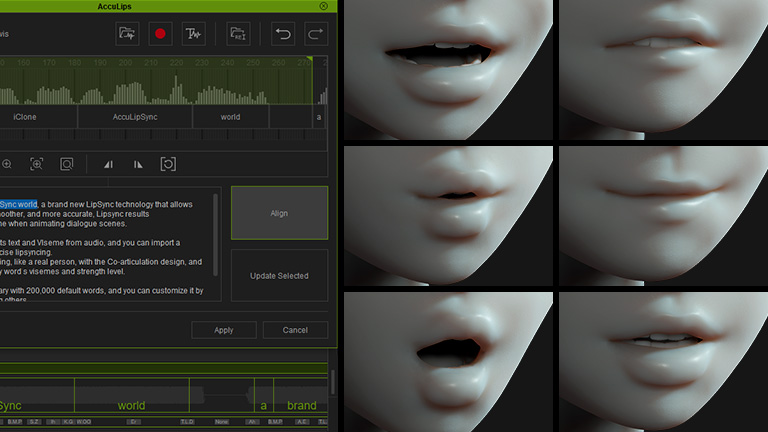Click the undo arrow icon

coord(283,33)
